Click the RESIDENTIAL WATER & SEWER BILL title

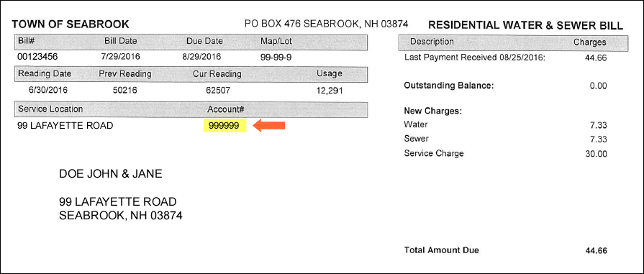tap(526, 25)
